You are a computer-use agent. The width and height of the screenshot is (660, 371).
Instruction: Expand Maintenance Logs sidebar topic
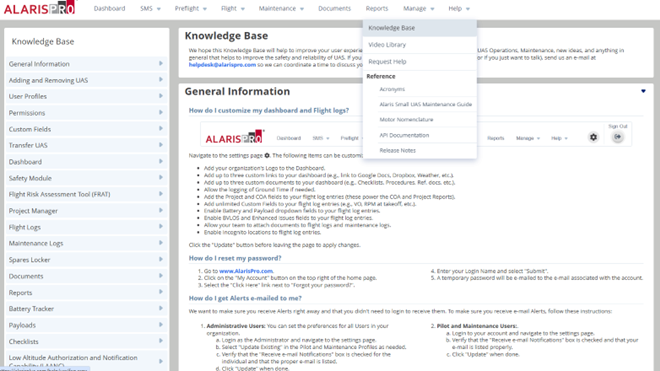click(86, 243)
